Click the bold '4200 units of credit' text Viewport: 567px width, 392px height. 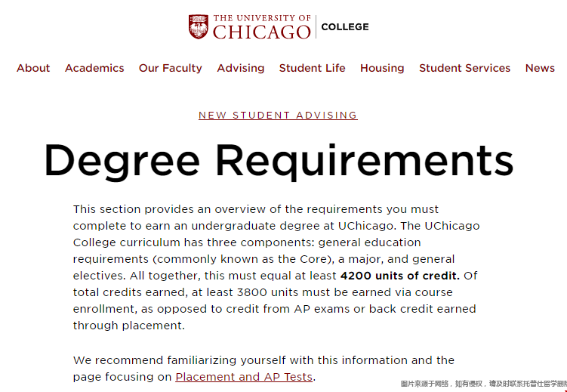coord(399,276)
